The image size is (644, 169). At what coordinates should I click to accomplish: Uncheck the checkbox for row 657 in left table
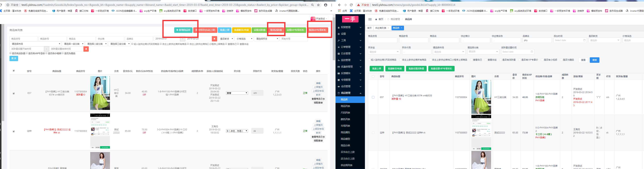(14, 93)
